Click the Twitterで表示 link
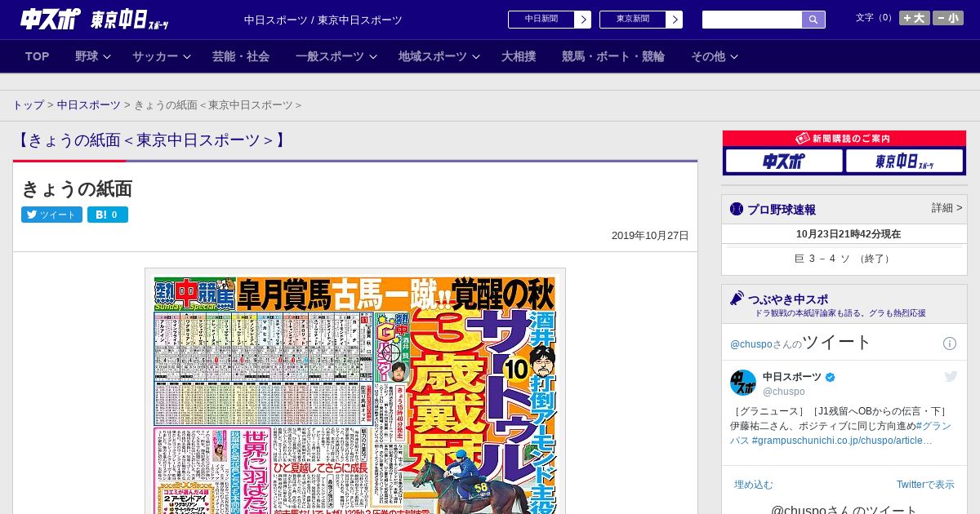The width and height of the screenshot is (980, 514). coord(925,485)
